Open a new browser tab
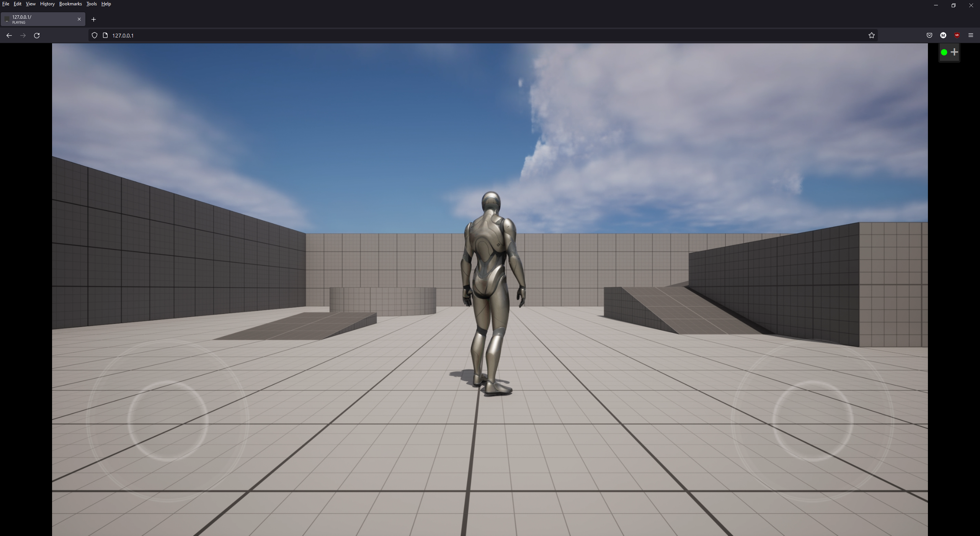This screenshot has width=980, height=536. pos(93,19)
